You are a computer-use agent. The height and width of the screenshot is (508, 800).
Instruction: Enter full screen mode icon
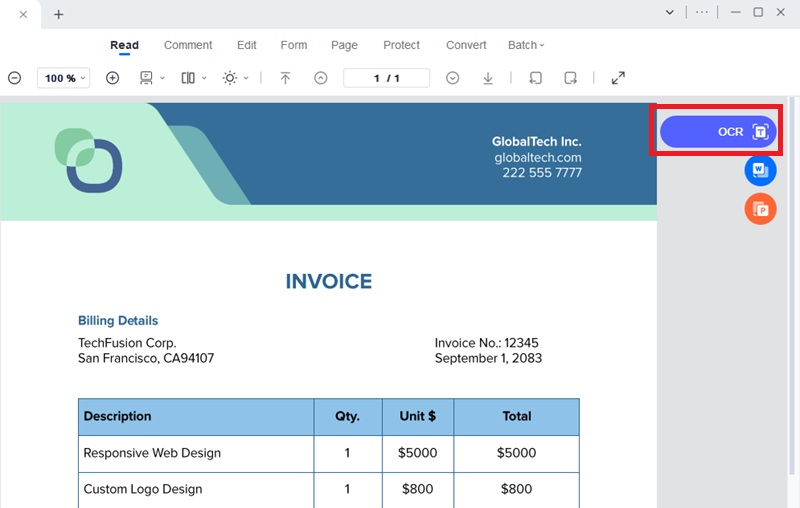click(x=618, y=78)
